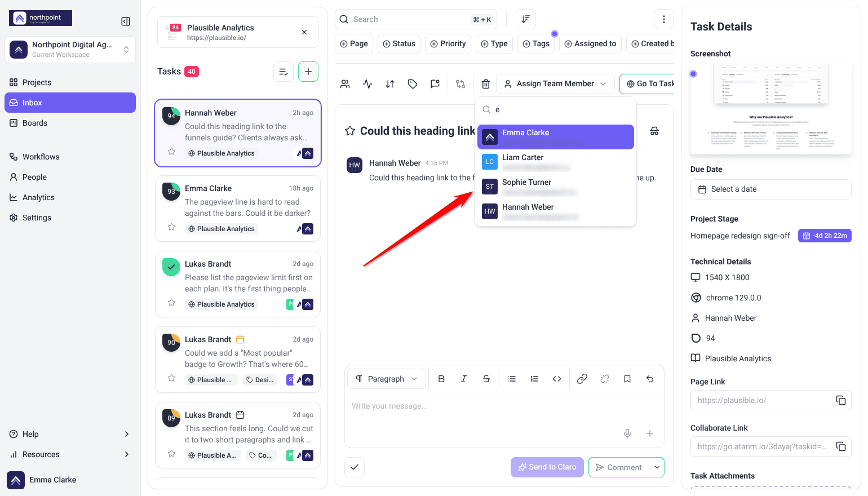The height and width of the screenshot is (496, 868).
Task: Insert a bulleted list
Action: click(512, 379)
